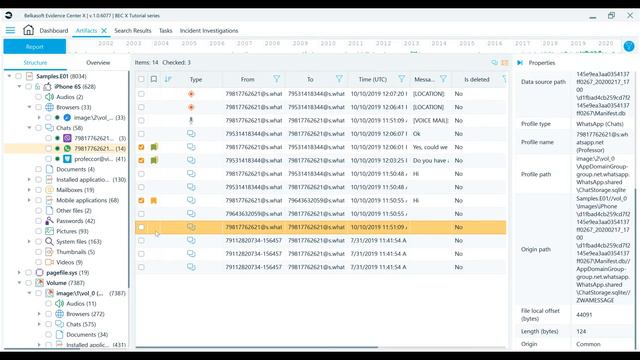Screen dimensions: 640x360
Task: Open the Time (UTC) column filter
Action: point(402,79)
